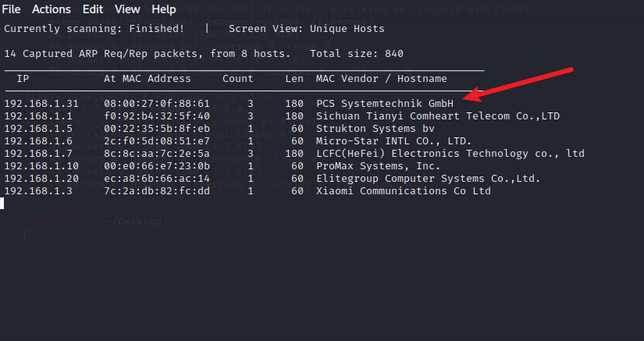Screen dimensions: 644x341
Task: Click the IP column header
Action: 23,78
